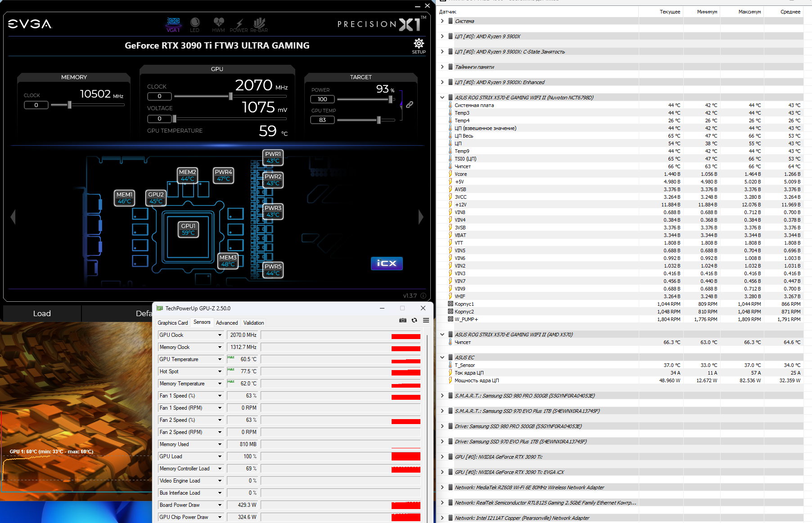
Task: Open the Board Power Draw dropdown in GPU-Z
Action: point(220,505)
